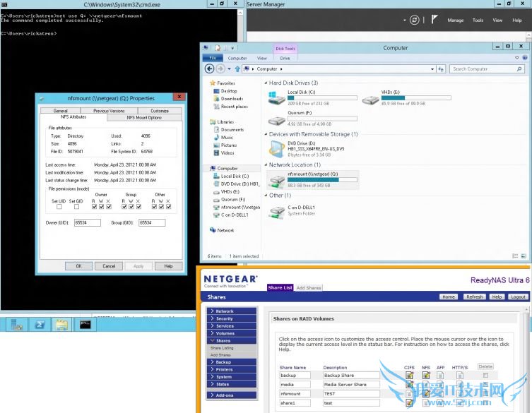Select the nfsmount (\\netgear) (Q:) network drive icon
Screen dimensions: 532x413
point(276,181)
